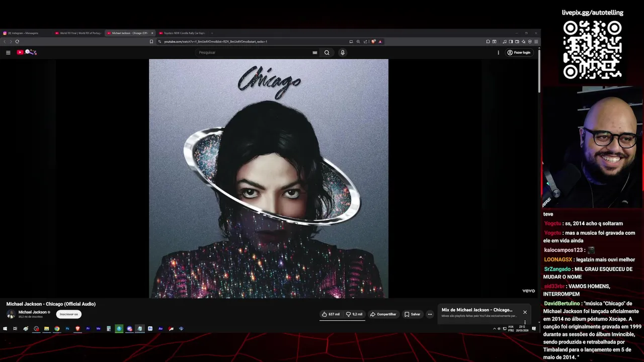Open the on-screen keyboard icon in search box
Viewport: 644px width, 362px height.
(315, 52)
